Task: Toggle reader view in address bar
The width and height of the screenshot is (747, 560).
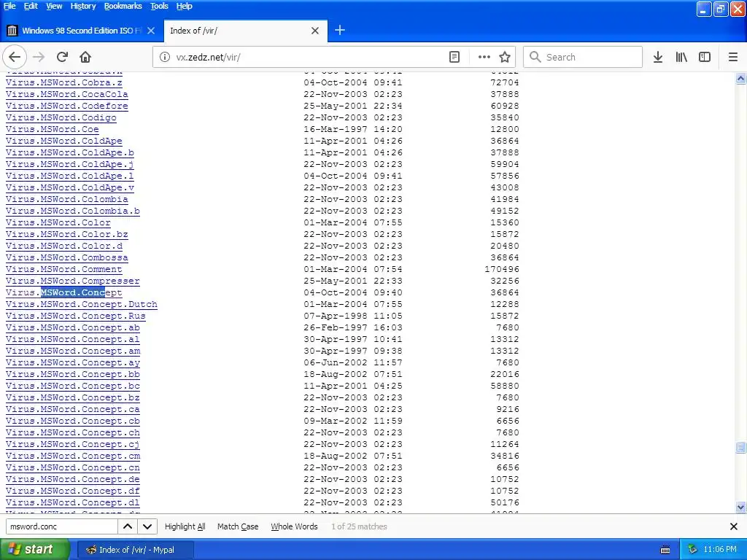Action: point(454,57)
